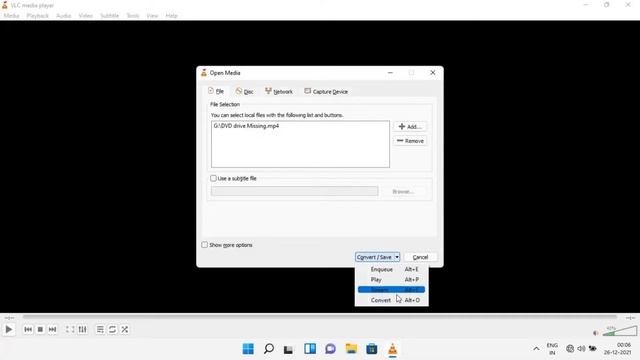Select G:\DVD drive Missing.mp4 entry

(247, 126)
